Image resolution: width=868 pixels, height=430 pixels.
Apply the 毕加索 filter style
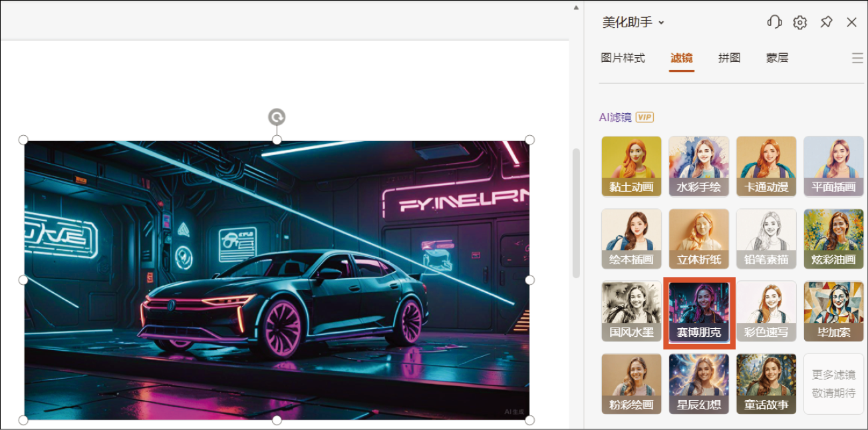click(833, 312)
